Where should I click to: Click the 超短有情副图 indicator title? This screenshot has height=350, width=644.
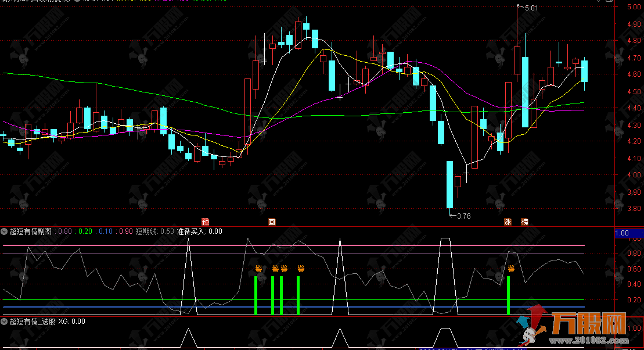click(31, 231)
